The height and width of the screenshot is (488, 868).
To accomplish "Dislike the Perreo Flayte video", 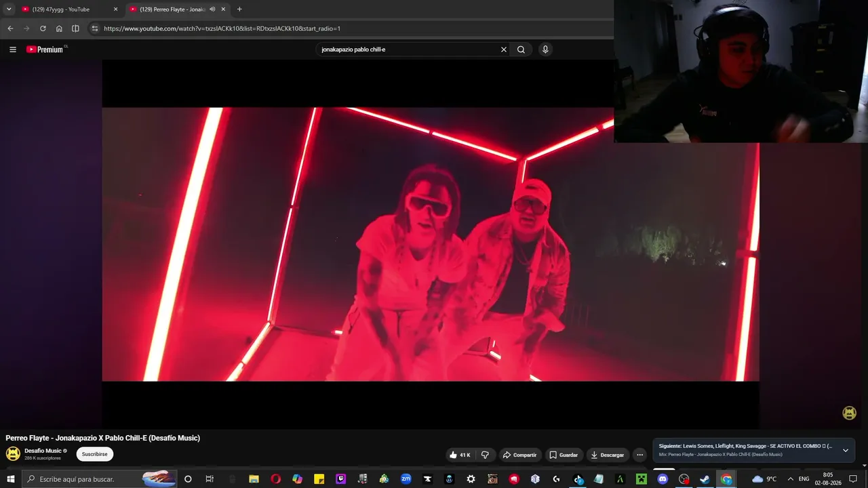I will pyautogui.click(x=485, y=455).
